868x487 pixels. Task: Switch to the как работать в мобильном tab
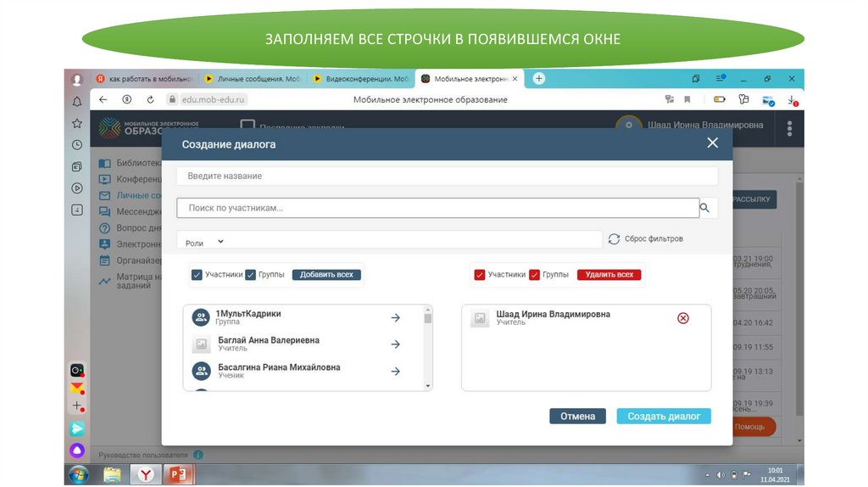(x=143, y=79)
